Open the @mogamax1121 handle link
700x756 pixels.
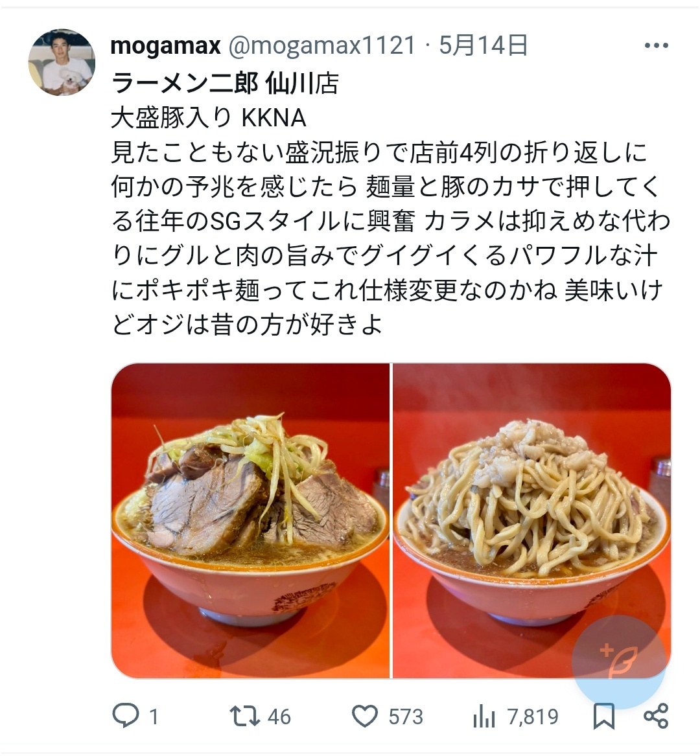[321, 46]
